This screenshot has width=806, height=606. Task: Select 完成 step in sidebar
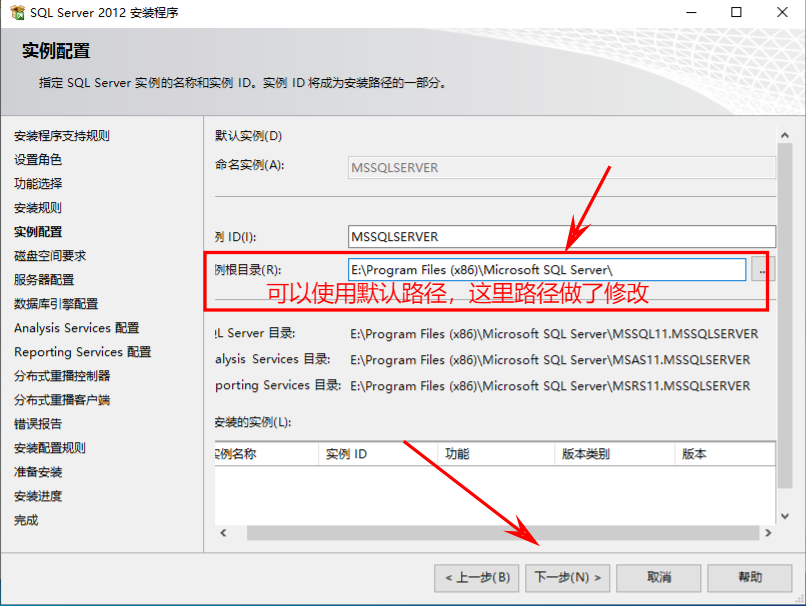(26, 520)
